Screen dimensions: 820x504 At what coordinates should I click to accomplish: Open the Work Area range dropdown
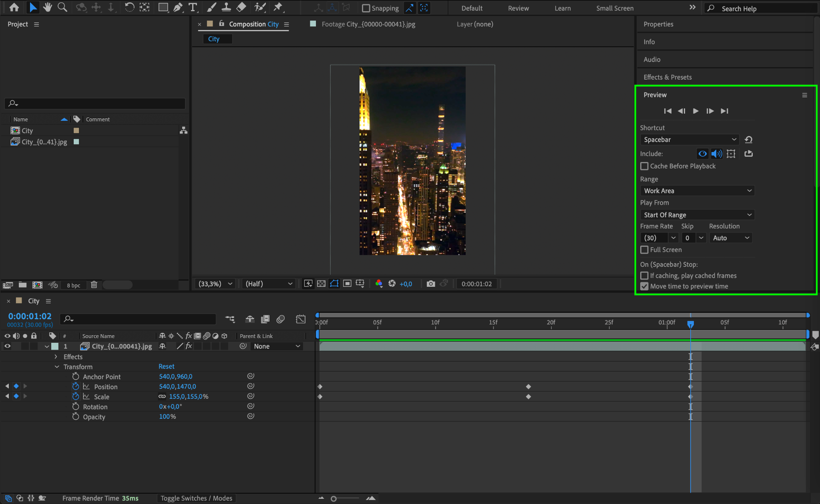[697, 191]
